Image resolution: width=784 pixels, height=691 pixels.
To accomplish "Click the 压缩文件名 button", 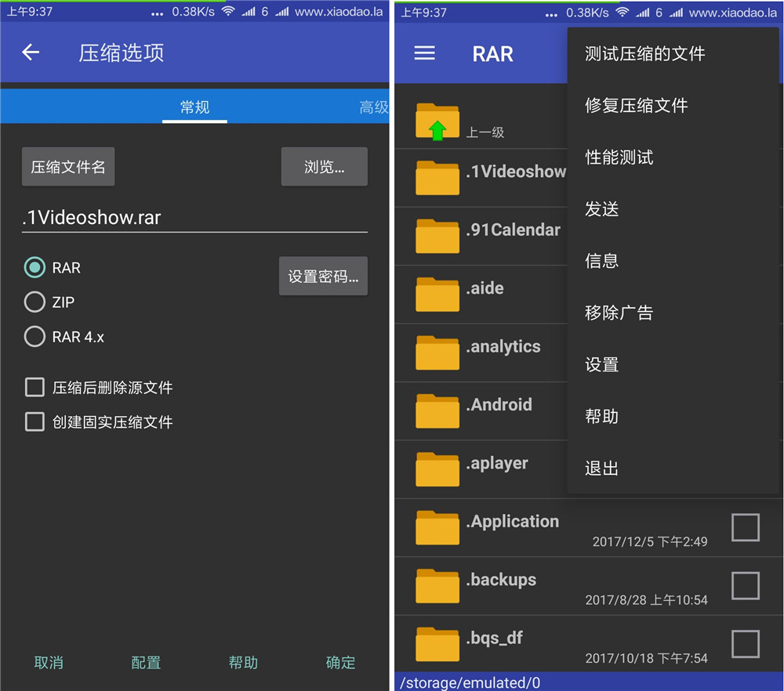I will 68,166.
